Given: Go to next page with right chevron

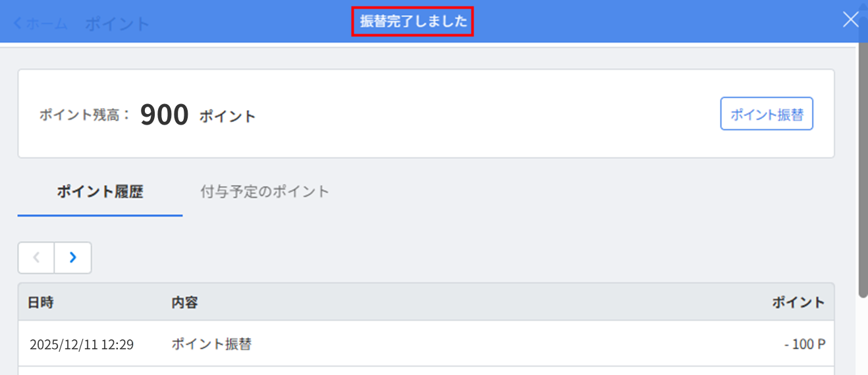Looking at the screenshot, I should [72, 258].
